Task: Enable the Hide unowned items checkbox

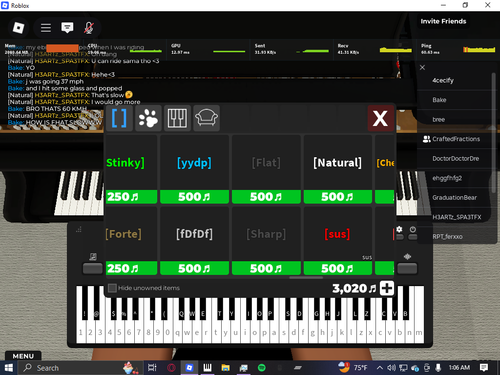Action: click(112, 288)
